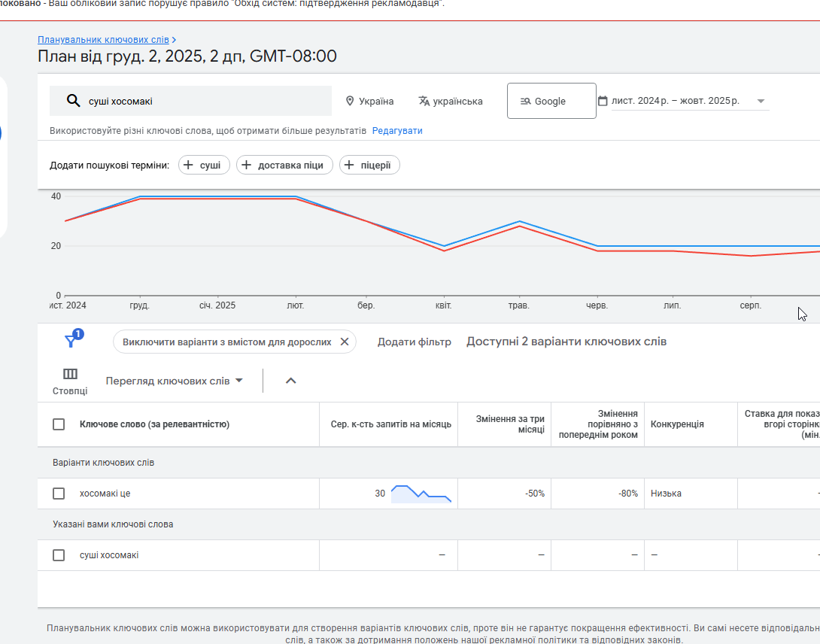Click the plus icon on суші chip
820x644 pixels.
click(x=188, y=165)
